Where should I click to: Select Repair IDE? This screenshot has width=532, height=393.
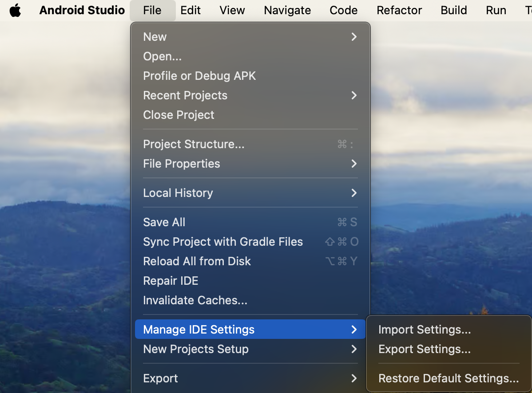[x=250, y=281]
